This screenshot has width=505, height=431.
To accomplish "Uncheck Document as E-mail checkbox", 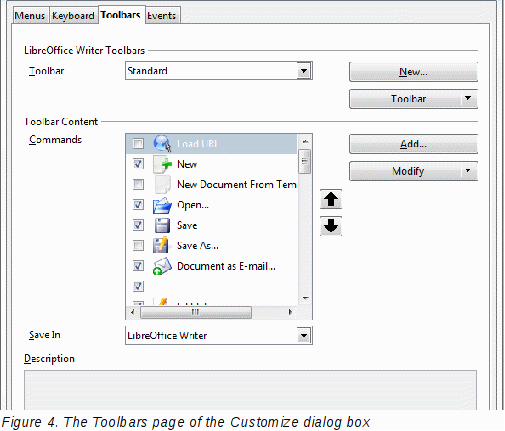I will pyautogui.click(x=138, y=266).
